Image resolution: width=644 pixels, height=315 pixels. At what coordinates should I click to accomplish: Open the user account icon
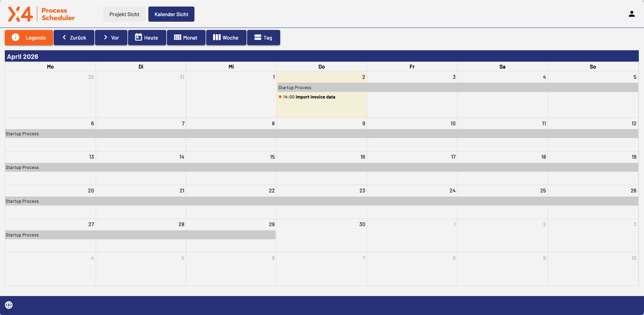(x=631, y=14)
